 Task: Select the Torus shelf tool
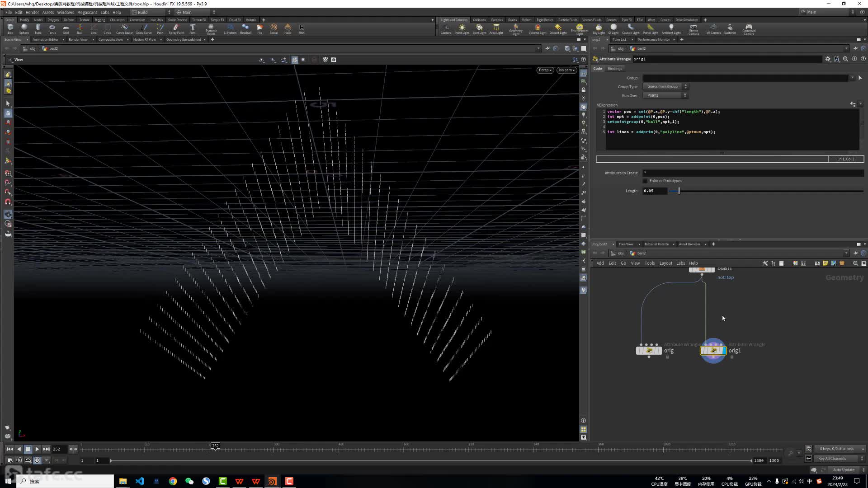(x=52, y=29)
